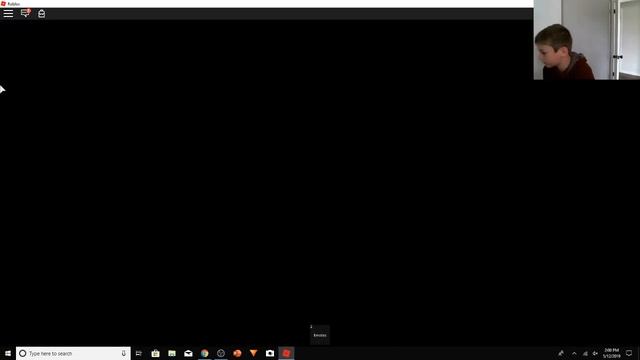
Task: Open the Mail app from the taskbar
Action: [x=188, y=353]
